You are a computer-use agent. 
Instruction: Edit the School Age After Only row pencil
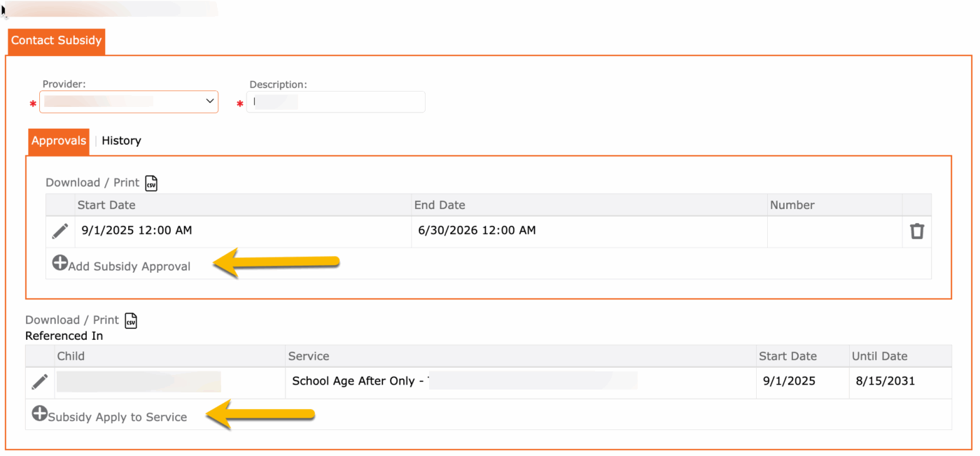pyautogui.click(x=40, y=382)
